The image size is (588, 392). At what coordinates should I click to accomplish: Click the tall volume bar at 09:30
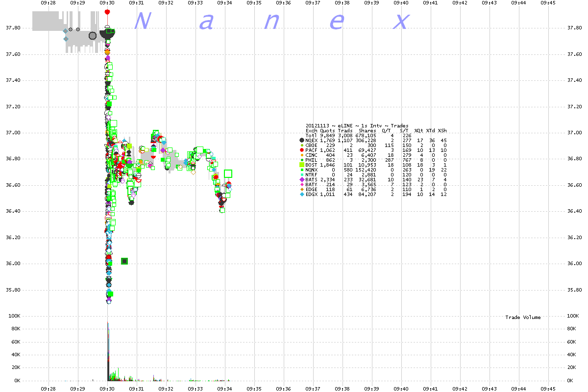(108, 351)
